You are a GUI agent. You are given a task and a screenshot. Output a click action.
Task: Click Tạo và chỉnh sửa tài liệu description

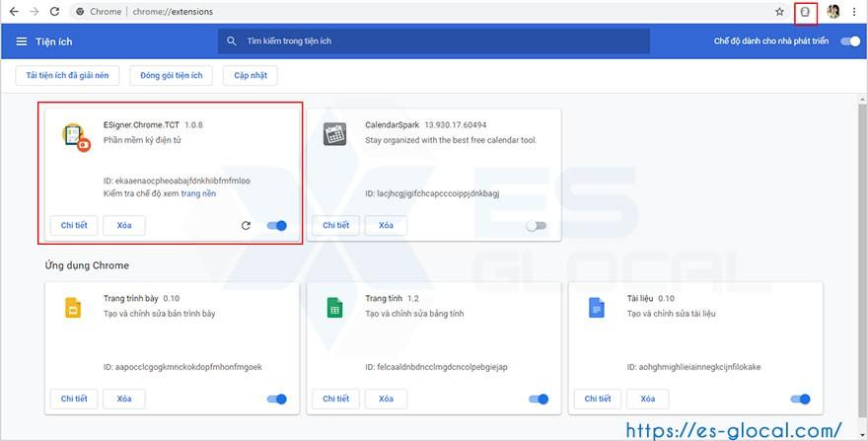click(672, 314)
